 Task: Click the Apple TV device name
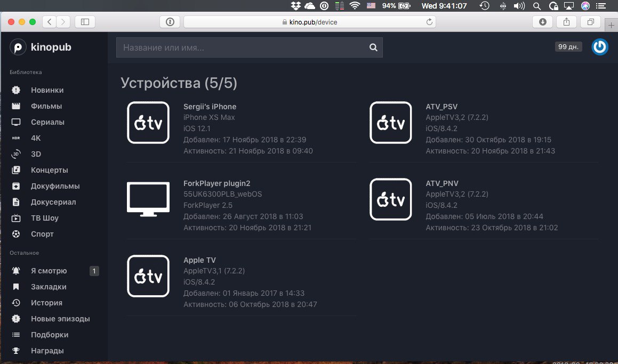pyautogui.click(x=199, y=260)
